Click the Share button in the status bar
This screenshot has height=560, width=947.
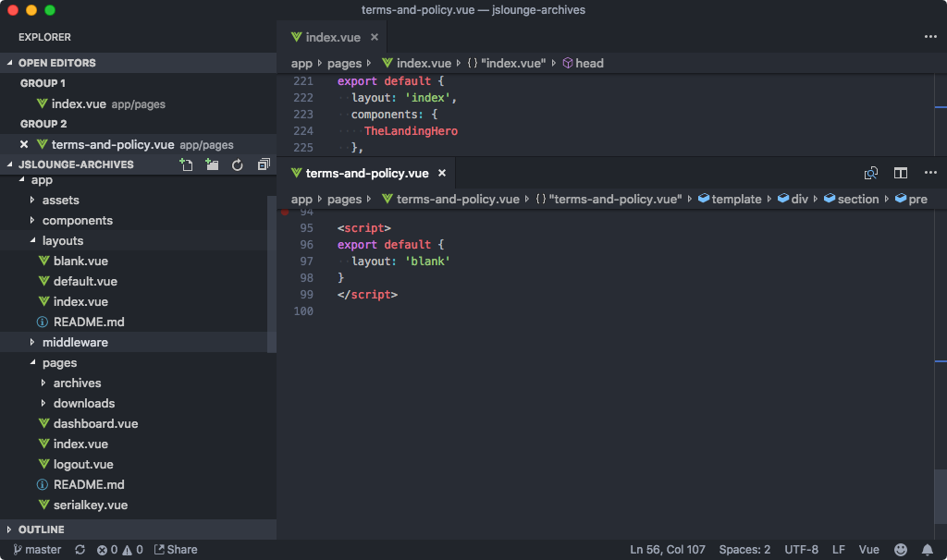point(176,549)
